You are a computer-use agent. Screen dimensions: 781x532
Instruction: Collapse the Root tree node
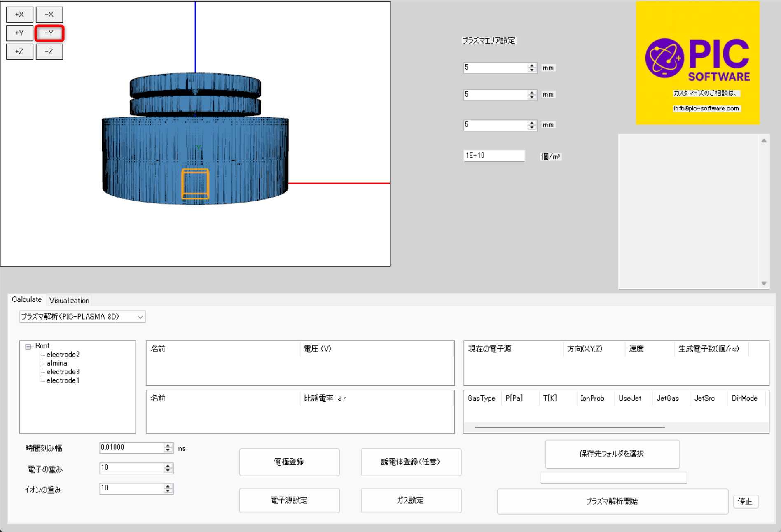point(28,346)
